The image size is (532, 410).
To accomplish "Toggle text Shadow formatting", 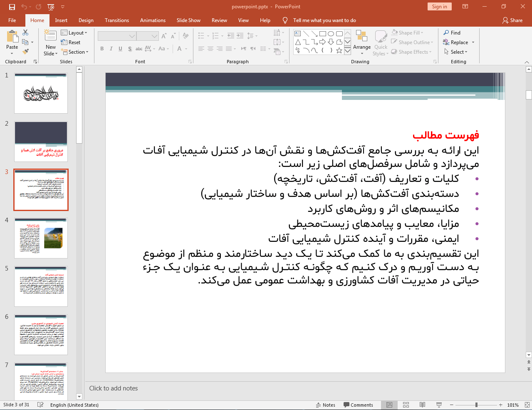I will tap(130, 49).
